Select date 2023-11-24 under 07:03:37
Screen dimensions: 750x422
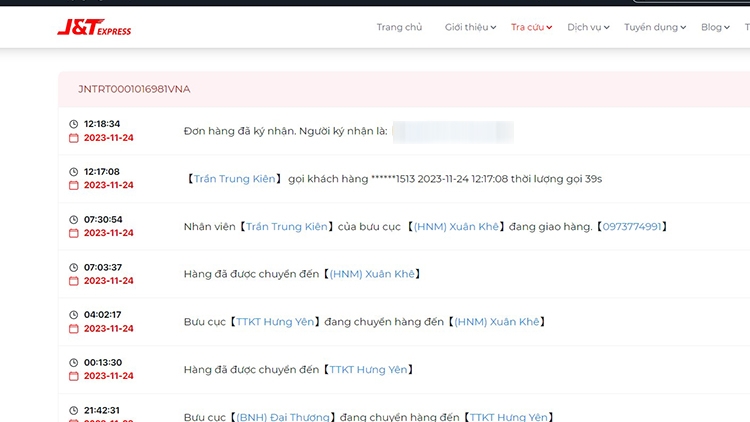click(109, 281)
